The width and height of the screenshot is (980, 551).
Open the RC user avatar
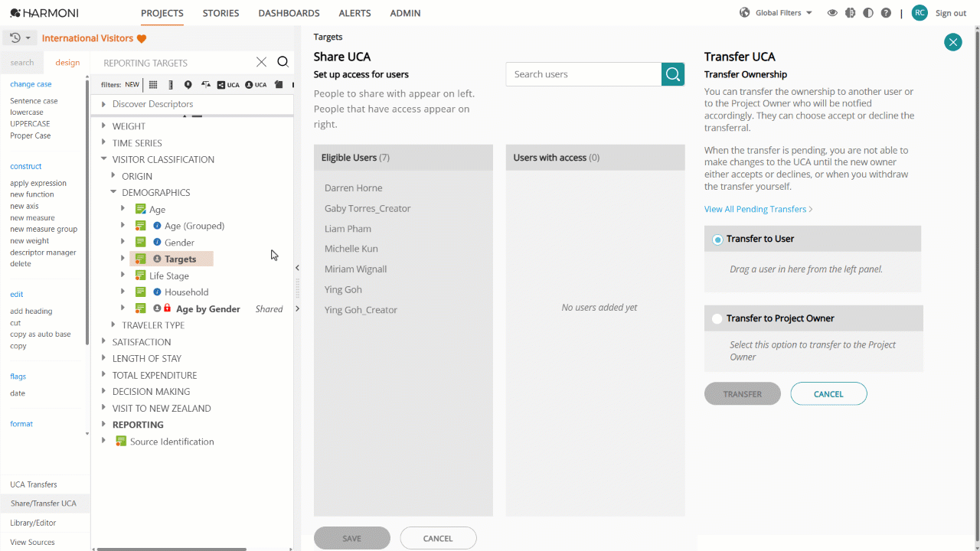coord(920,13)
